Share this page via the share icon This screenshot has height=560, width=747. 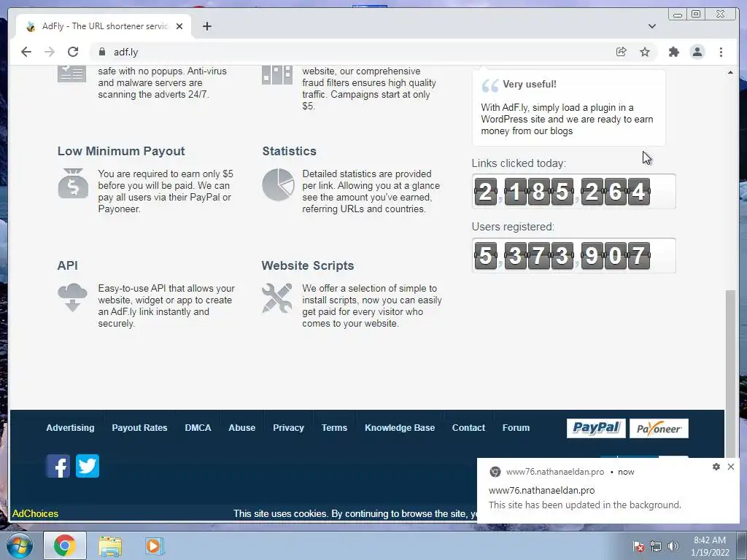(x=622, y=52)
